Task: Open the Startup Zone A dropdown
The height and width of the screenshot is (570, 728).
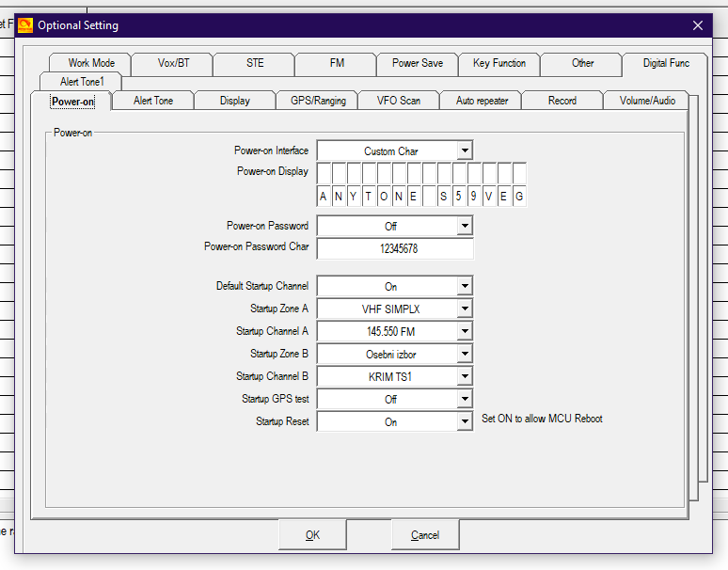Action: point(464,309)
